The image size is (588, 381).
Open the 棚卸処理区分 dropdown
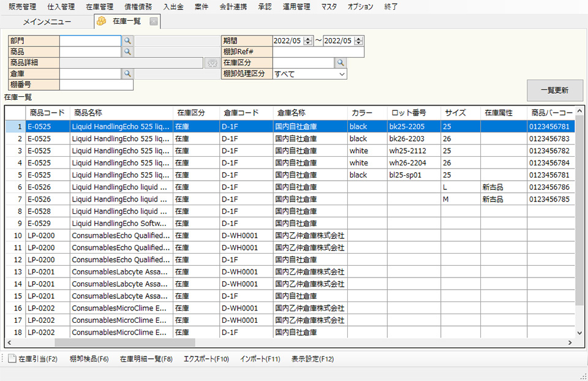click(x=341, y=74)
